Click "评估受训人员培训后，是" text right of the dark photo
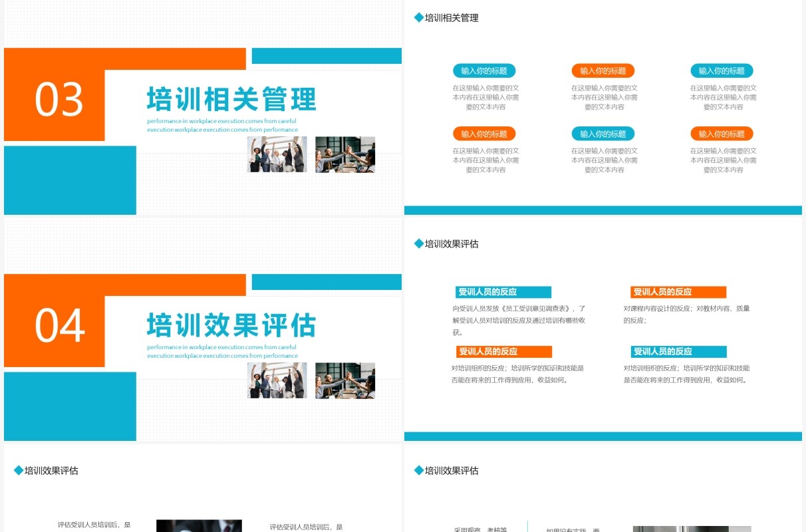The height and width of the screenshot is (532, 806). click(307, 527)
